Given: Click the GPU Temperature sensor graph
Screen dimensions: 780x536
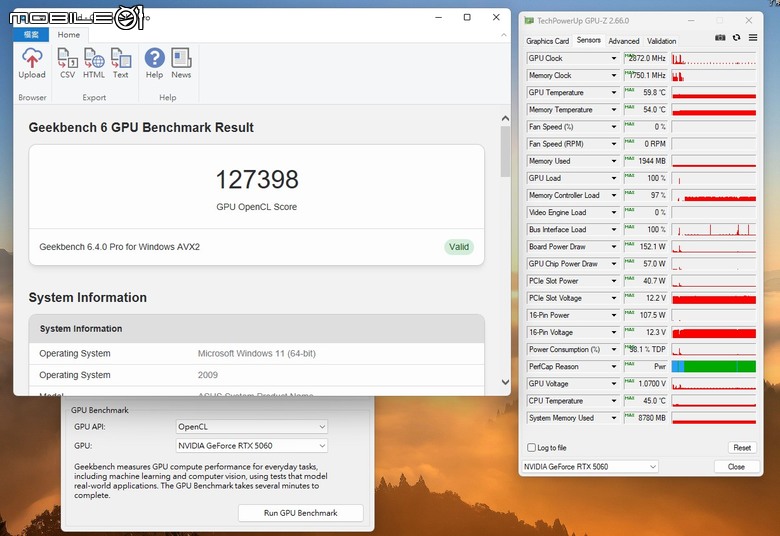Looking at the screenshot, I should (714, 93).
